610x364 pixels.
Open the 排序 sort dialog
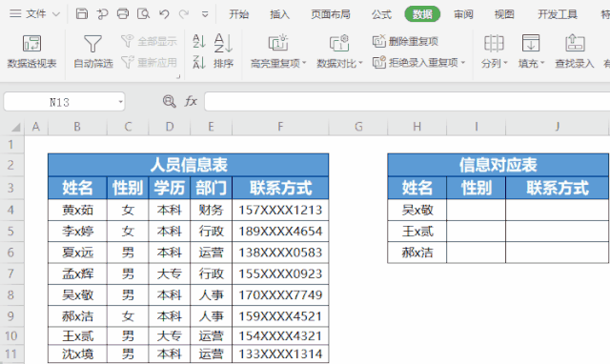pyautogui.click(x=223, y=51)
